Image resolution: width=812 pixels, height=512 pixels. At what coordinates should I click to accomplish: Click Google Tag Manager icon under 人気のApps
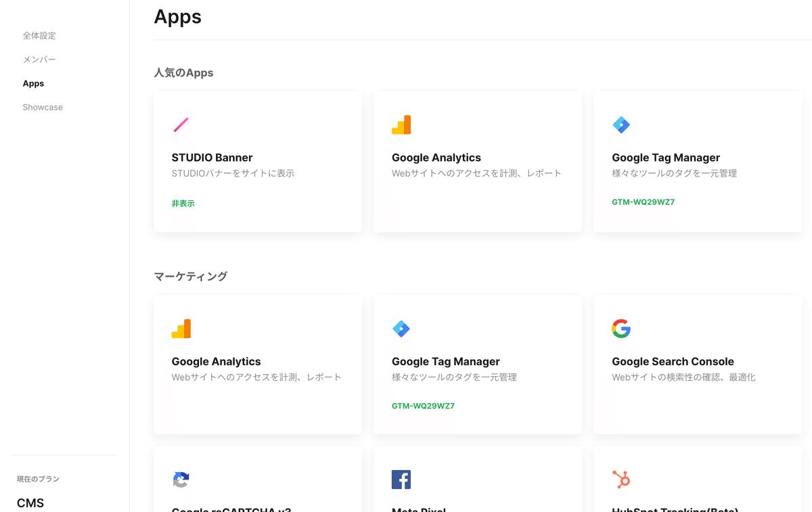coord(621,124)
